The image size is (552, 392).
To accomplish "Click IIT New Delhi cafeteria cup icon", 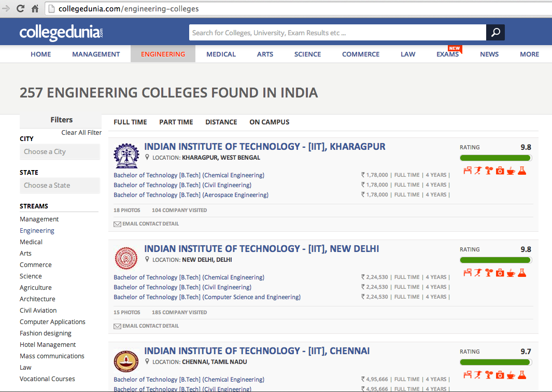I will pyautogui.click(x=511, y=273).
